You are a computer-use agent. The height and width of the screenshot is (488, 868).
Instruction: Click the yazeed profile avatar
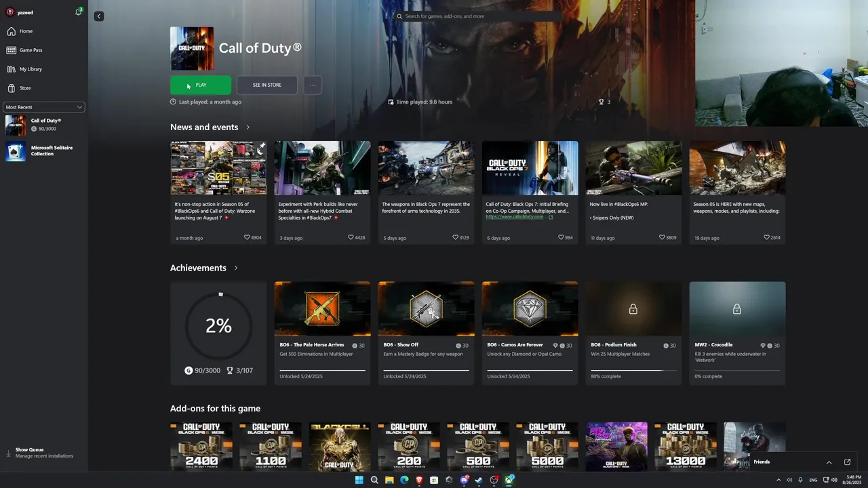coord(10,12)
